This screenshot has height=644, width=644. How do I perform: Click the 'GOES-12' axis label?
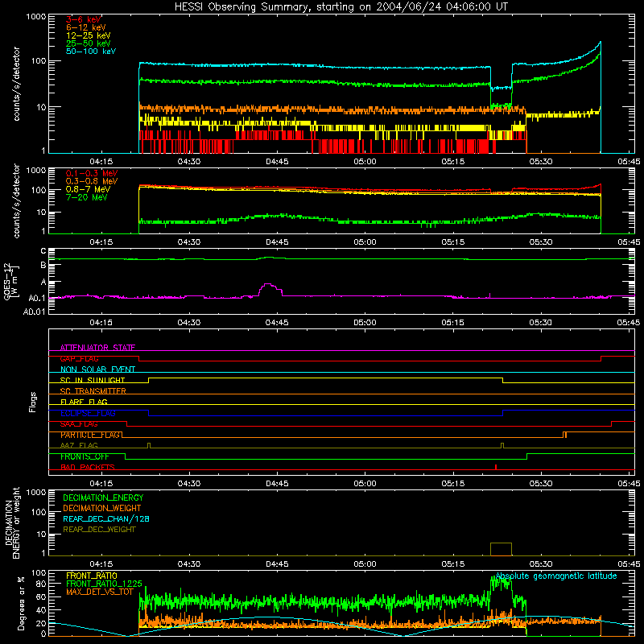pos(7,282)
